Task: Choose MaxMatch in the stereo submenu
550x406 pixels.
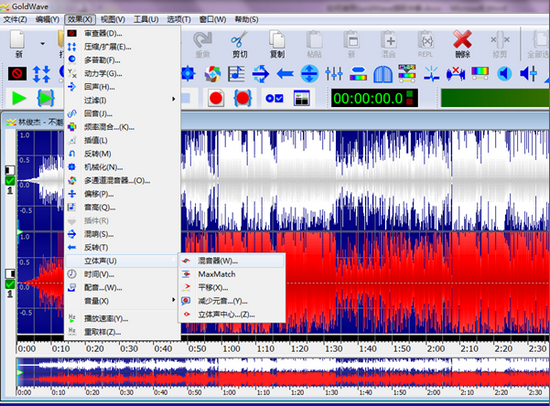Action: pos(232,274)
